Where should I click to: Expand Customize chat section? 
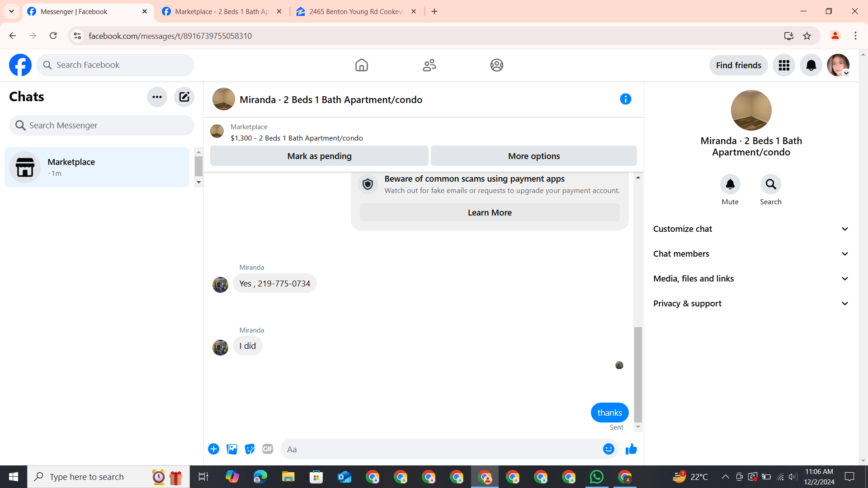click(751, 229)
